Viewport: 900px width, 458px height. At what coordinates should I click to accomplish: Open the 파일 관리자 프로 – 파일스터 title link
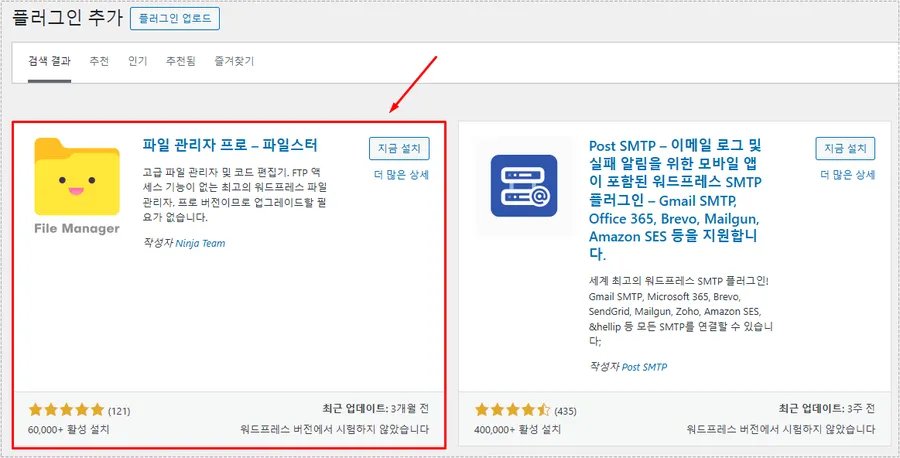[230, 145]
